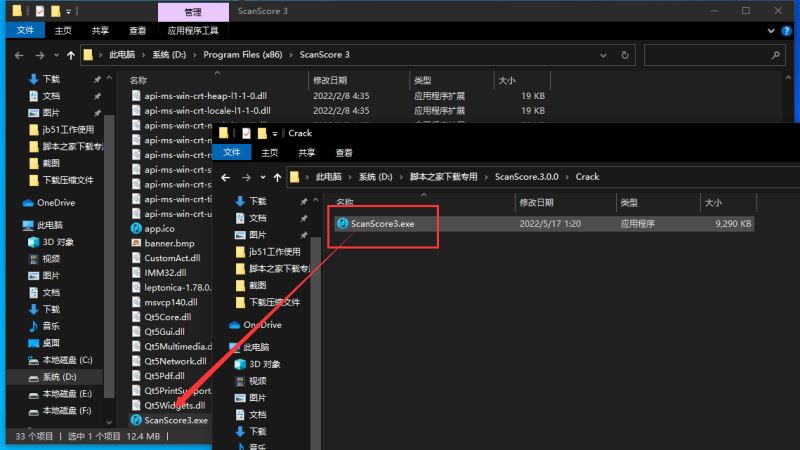This screenshot has height=450, width=800.
Task: Sort by 类型 column in ScanScore 3 window
Action: 422,80
